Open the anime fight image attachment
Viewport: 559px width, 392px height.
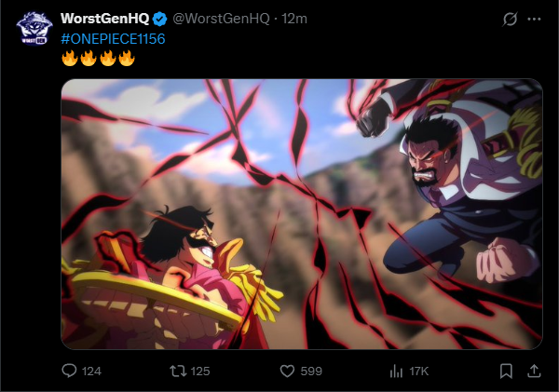point(302,214)
